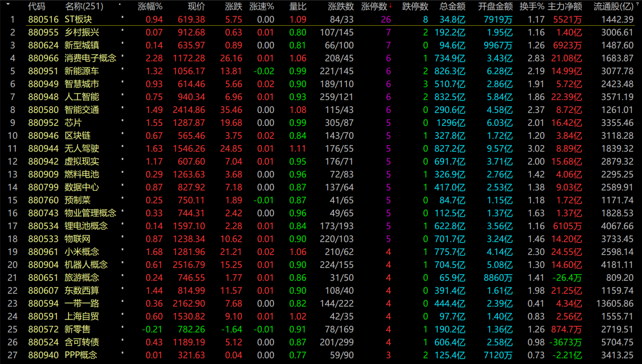Sort by the 涨幅% column header
Viewport: 642px width, 364px height.
pyautogui.click(x=150, y=7)
